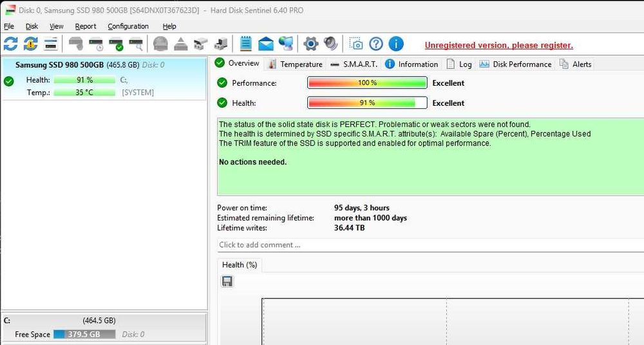The height and width of the screenshot is (345, 644).
Task: Switch to the Log tab
Action: click(x=459, y=64)
